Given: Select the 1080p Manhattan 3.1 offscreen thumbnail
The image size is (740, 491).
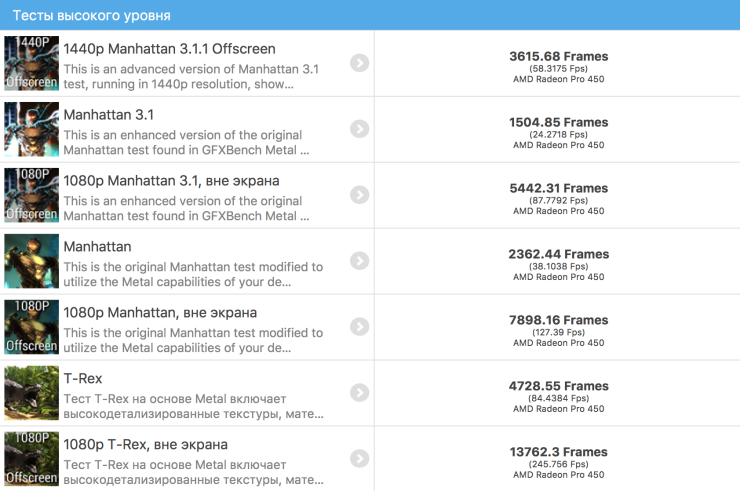Looking at the screenshot, I should 31,195.
